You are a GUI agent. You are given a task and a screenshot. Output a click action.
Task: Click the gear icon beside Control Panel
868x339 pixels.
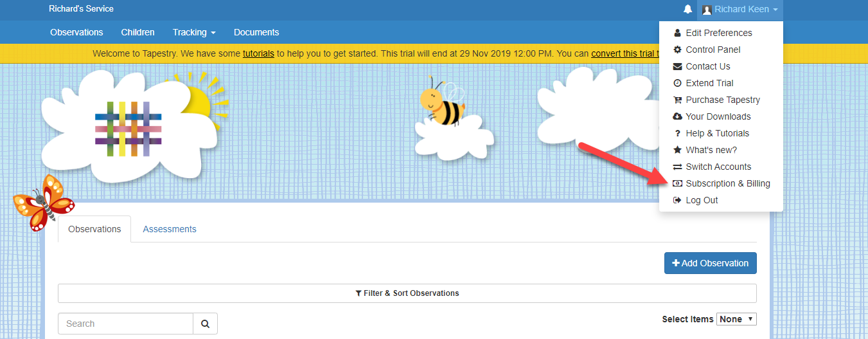click(x=677, y=50)
